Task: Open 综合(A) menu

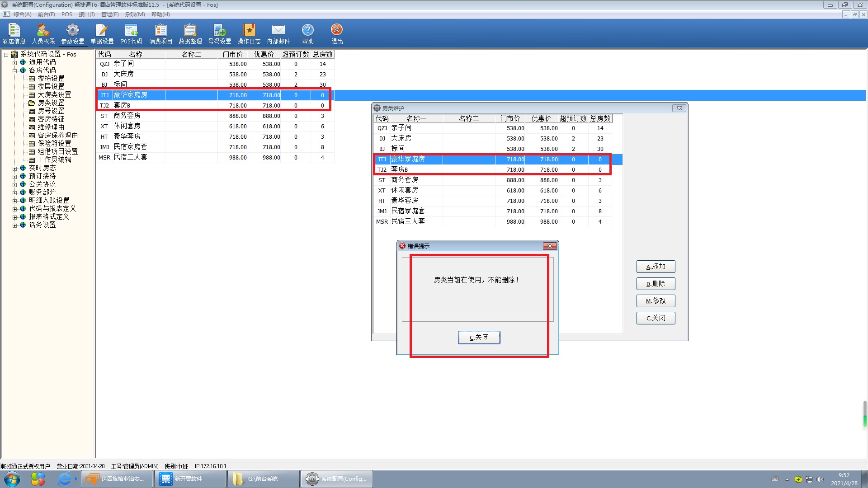Action: click(22, 14)
